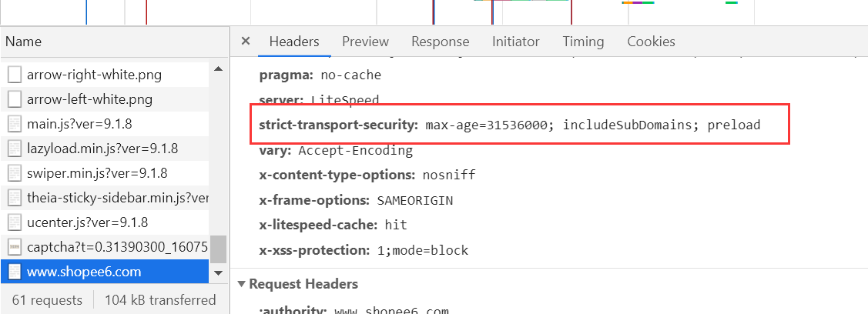Select the ucenter.js?ver=9.1.8 request
This screenshot has height=314, width=868.
[x=106, y=222]
